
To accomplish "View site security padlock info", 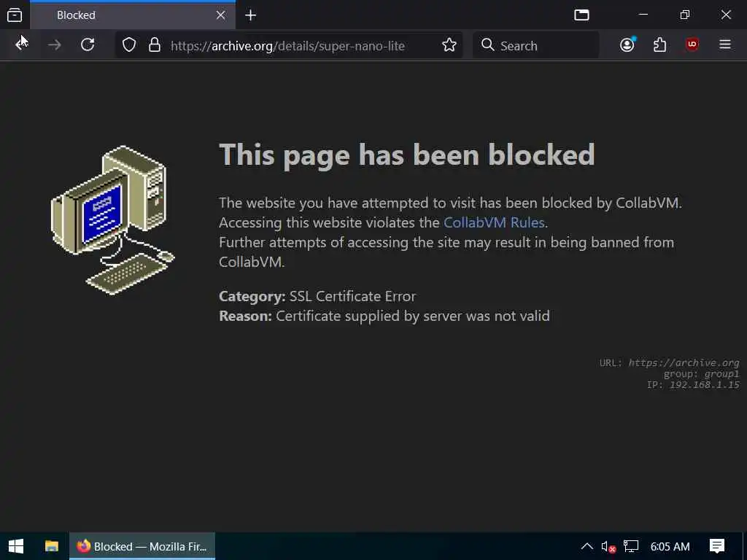I will pos(155,45).
